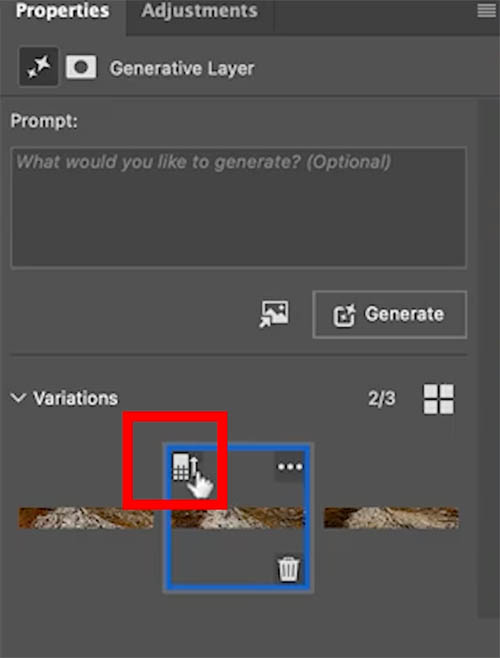Select the Properties tab
This screenshot has width=500, height=658.
[63, 11]
